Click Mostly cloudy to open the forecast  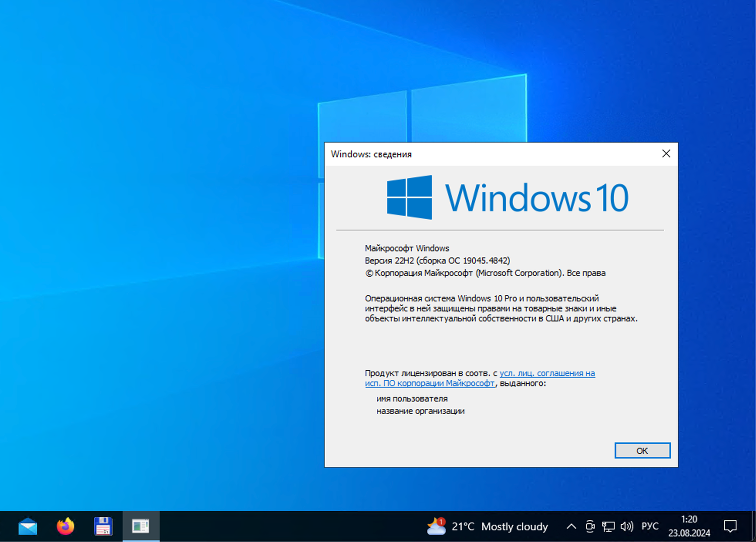point(515,526)
